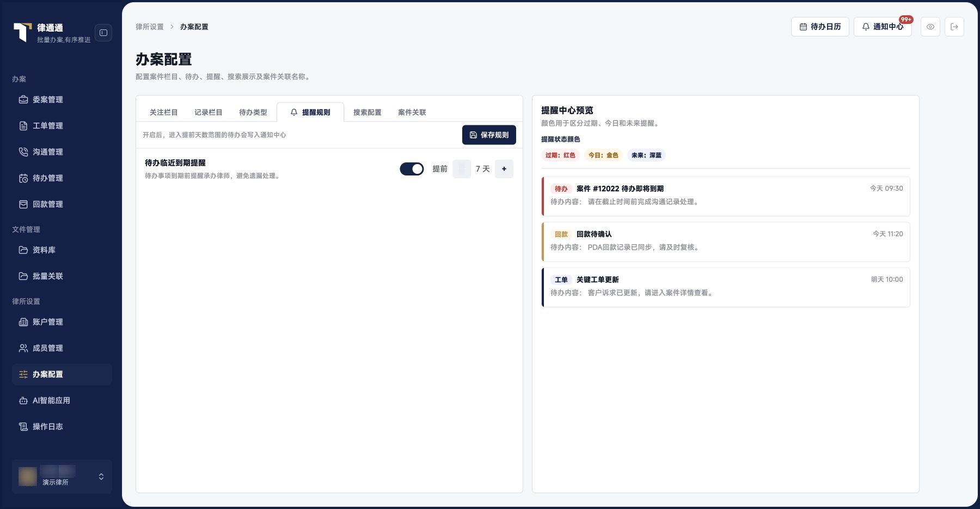Switch to the 搜索配置 tab
This screenshot has height=509, width=980.
click(367, 112)
